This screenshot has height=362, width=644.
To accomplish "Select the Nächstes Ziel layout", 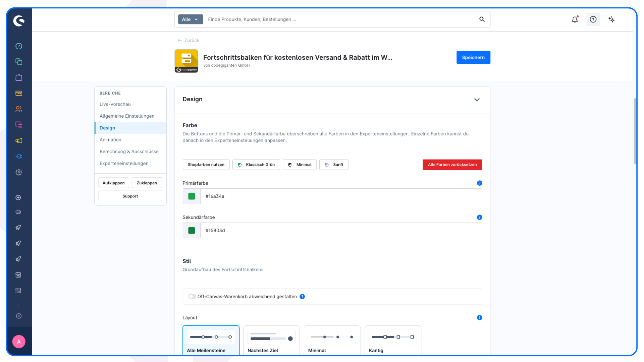I will (271, 340).
